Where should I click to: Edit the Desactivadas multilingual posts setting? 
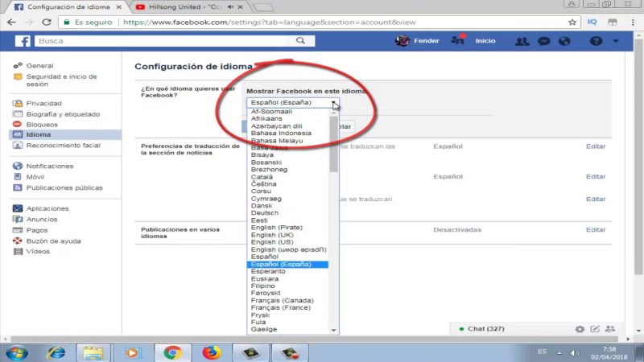596,230
